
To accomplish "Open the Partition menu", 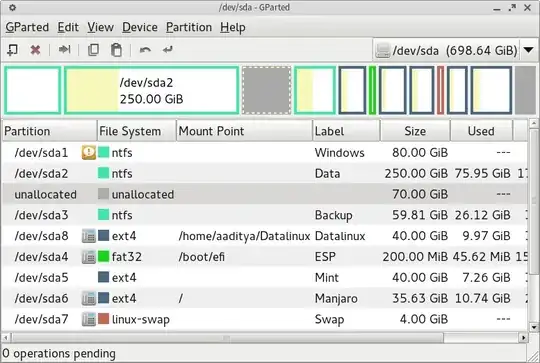I will [x=189, y=27].
